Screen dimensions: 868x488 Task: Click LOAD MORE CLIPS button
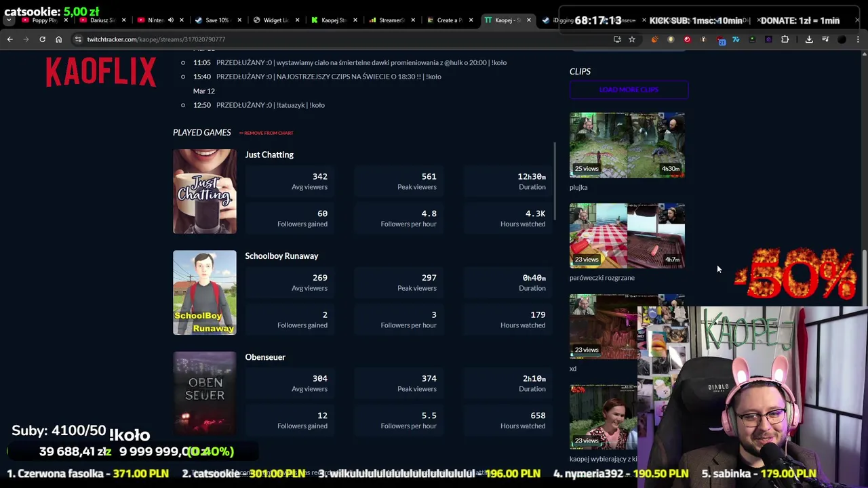[x=629, y=89]
